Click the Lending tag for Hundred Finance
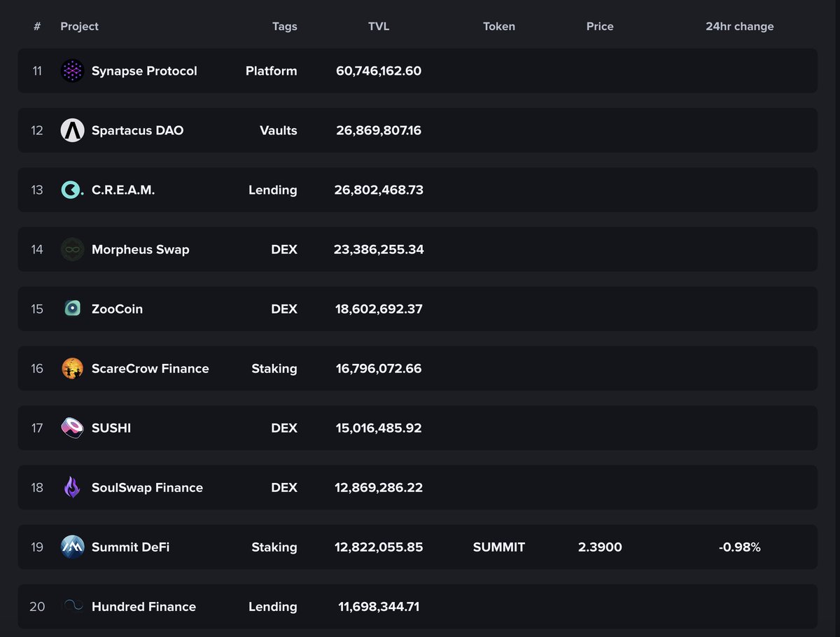 coord(273,606)
